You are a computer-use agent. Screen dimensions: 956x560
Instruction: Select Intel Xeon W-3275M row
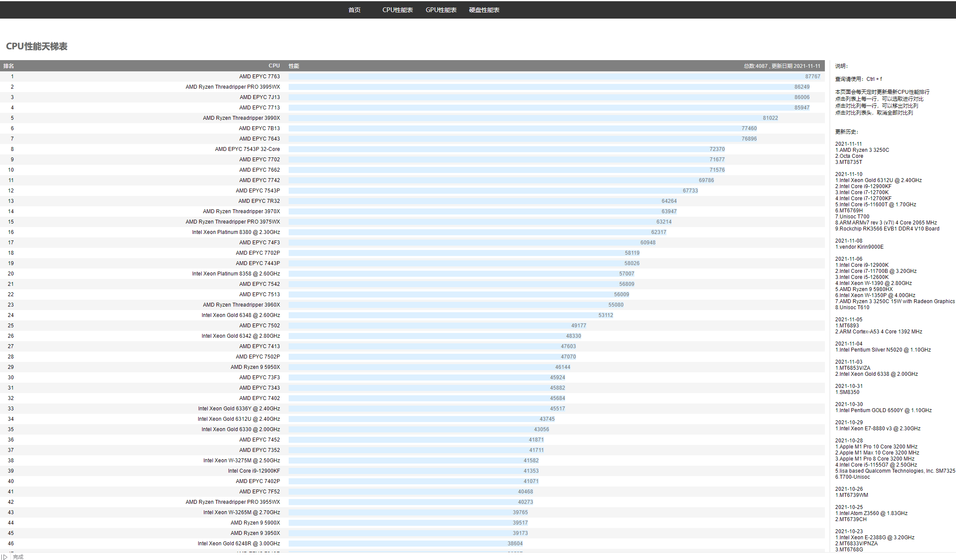[412, 461]
